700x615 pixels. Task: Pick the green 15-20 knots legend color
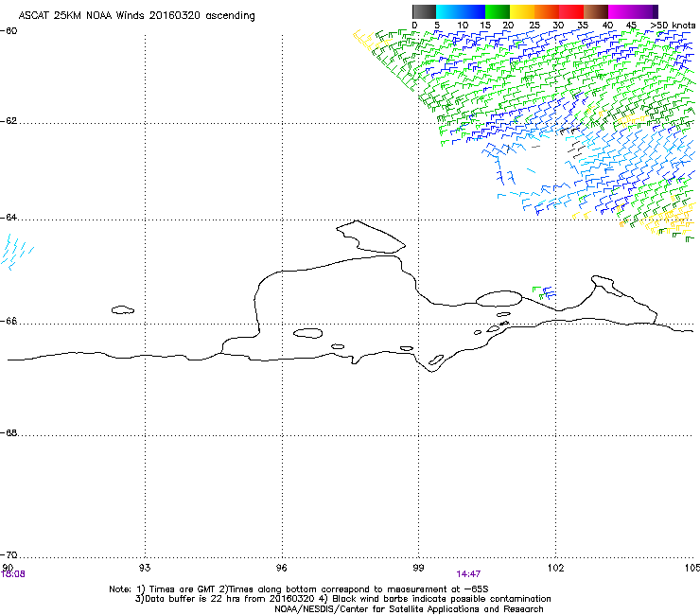point(498,11)
